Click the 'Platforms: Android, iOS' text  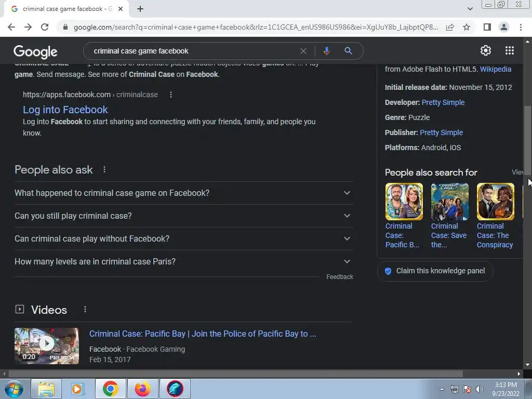(423, 148)
